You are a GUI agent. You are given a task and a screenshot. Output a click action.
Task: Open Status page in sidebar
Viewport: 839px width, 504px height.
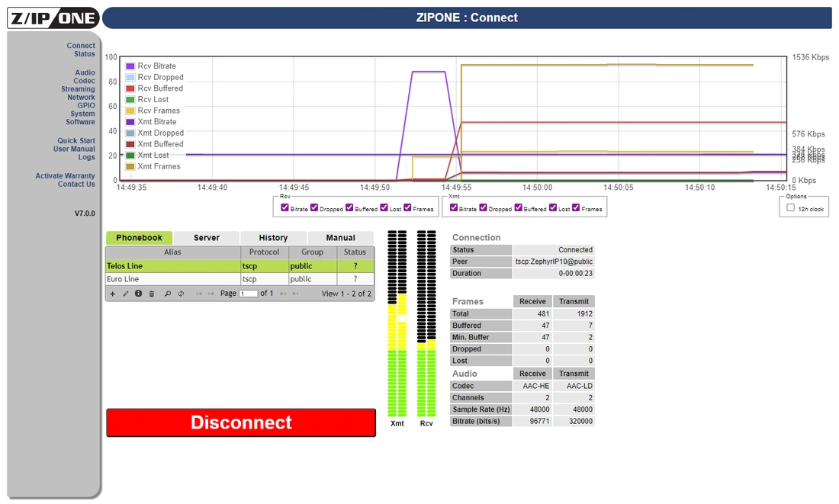pyautogui.click(x=85, y=54)
